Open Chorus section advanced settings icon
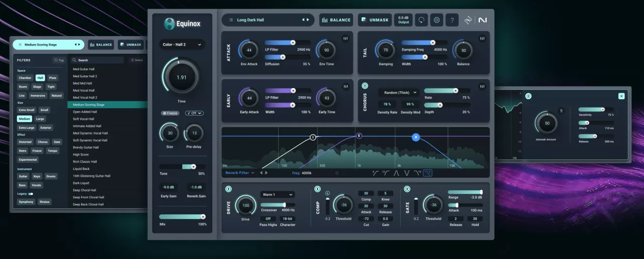The image size is (644, 259). coord(482,87)
